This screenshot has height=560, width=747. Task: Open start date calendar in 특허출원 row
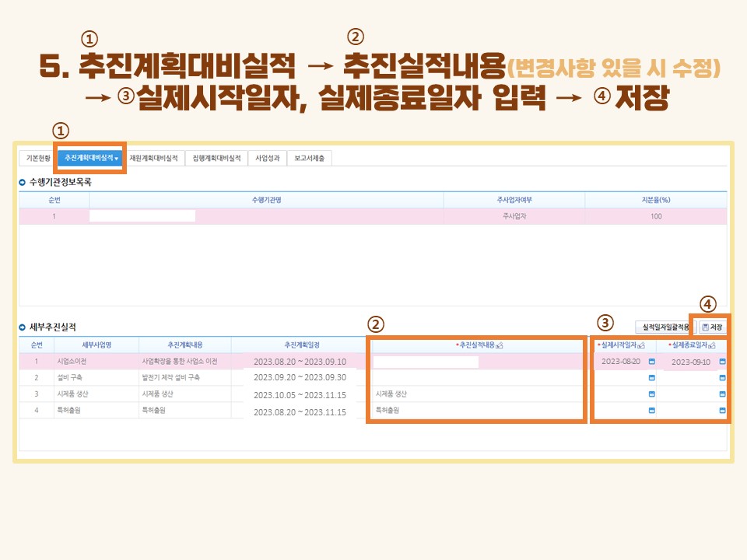pos(652,411)
